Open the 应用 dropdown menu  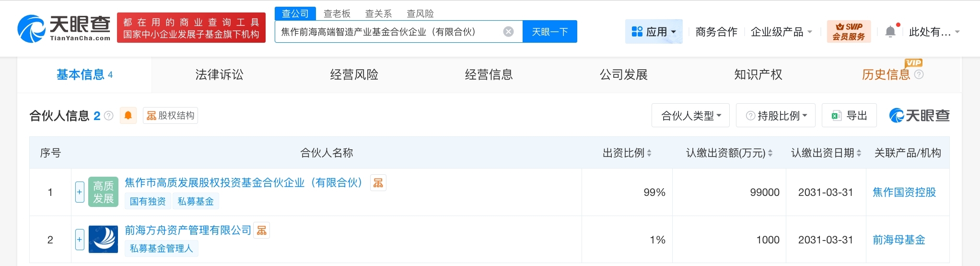(x=653, y=32)
